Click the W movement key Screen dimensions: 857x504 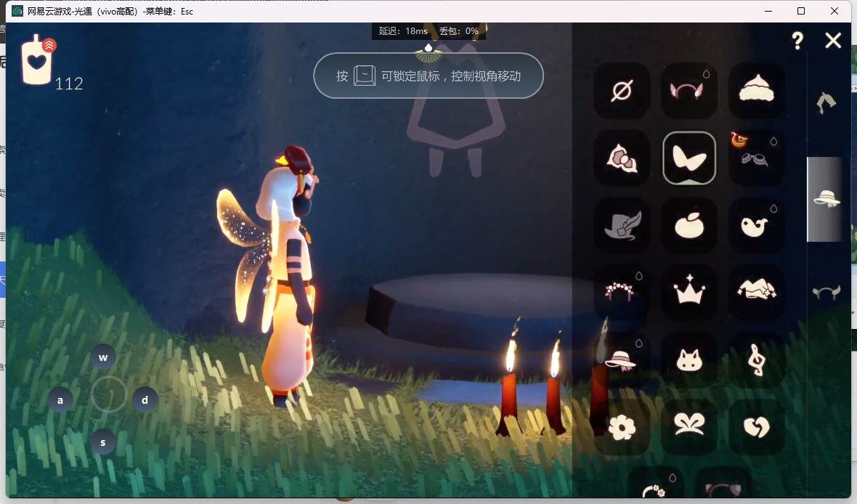coord(102,357)
